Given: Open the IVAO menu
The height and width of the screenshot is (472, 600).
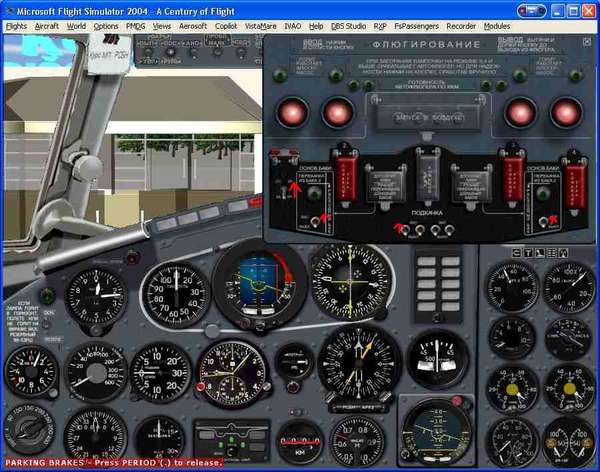Looking at the screenshot, I should point(292,26).
